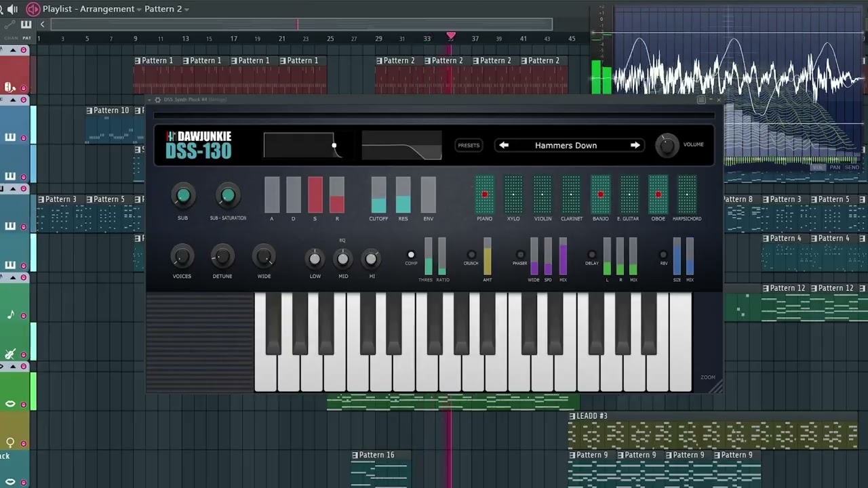Toggle the PHASER effect switch

pos(519,255)
